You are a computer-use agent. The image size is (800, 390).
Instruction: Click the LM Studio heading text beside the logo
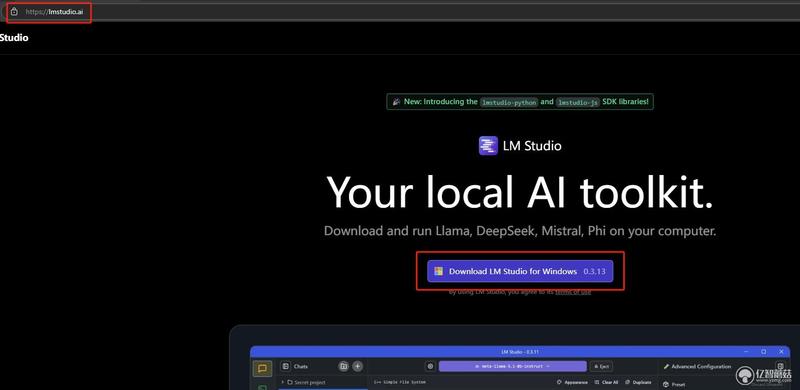point(532,146)
